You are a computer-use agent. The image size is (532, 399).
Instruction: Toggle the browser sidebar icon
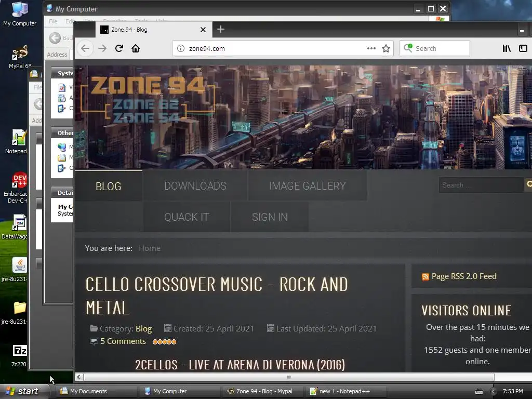coord(523,48)
